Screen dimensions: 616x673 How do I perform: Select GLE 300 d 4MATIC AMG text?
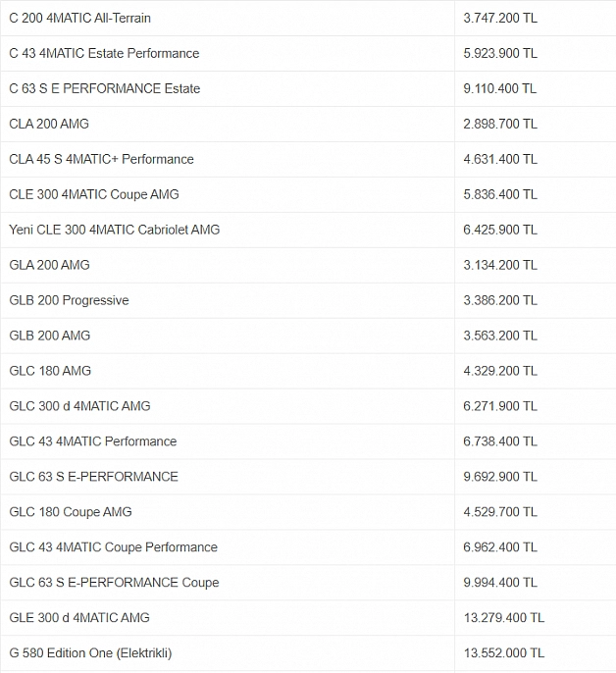[79, 617]
